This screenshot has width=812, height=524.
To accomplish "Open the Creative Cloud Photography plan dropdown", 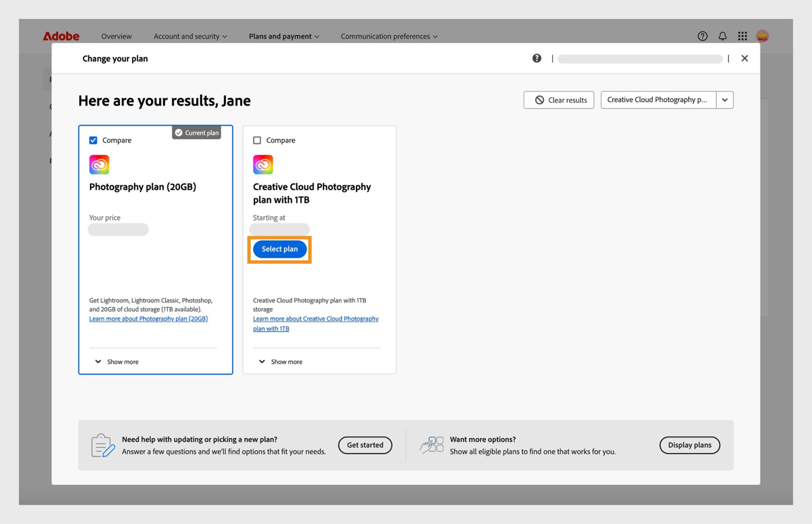I will 658,100.
